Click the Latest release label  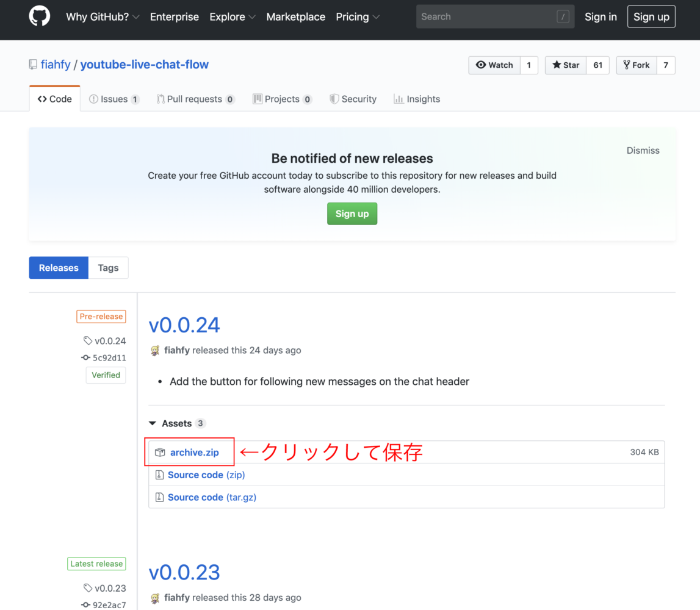pos(96,564)
